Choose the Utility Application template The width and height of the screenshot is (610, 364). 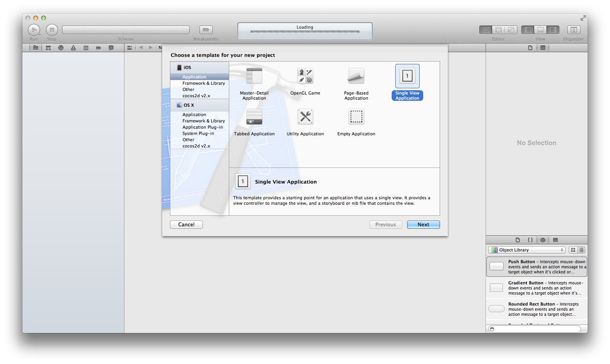tap(305, 122)
